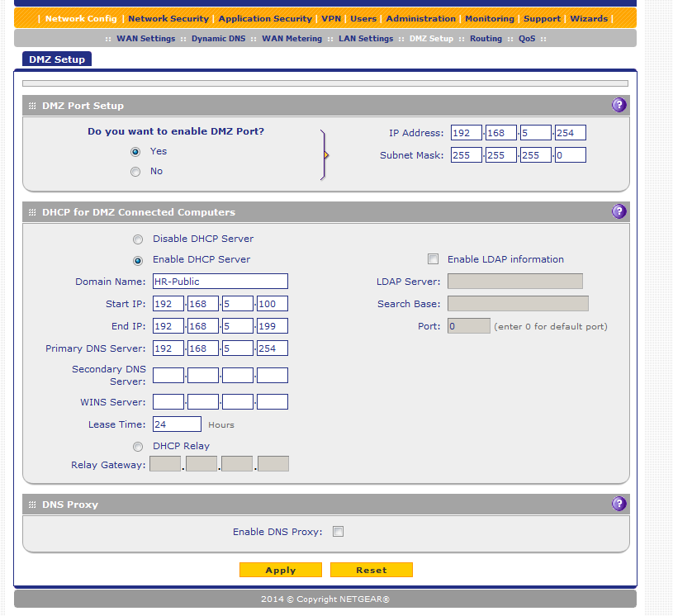Navigate to the QoS submenu
Image resolution: width=673 pixels, height=616 pixels.
point(526,39)
